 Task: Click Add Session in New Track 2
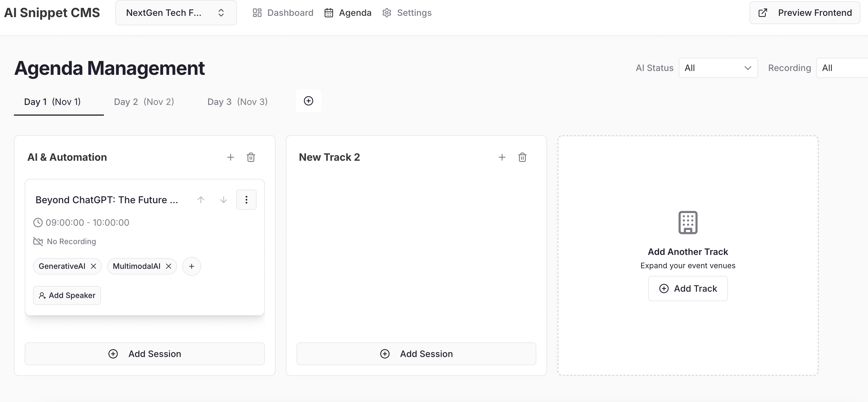click(416, 354)
